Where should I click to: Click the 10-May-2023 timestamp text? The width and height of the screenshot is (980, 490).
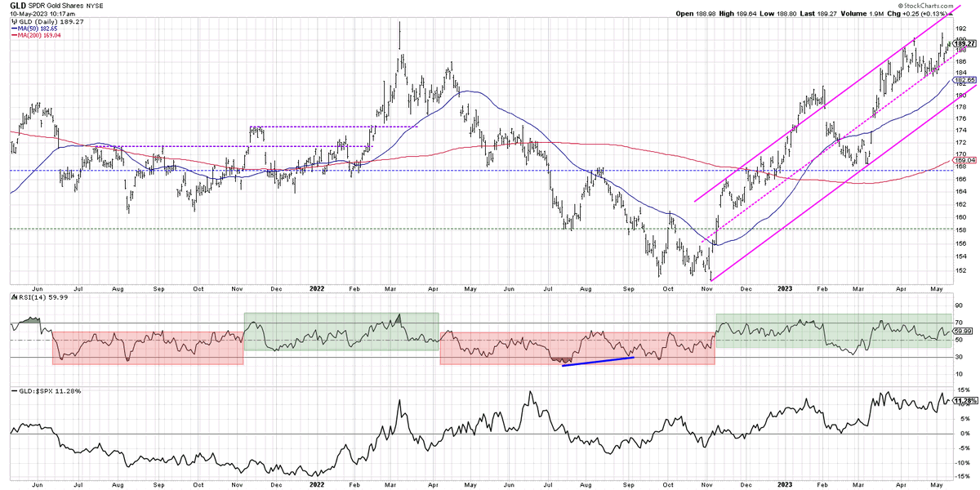pos(27,13)
